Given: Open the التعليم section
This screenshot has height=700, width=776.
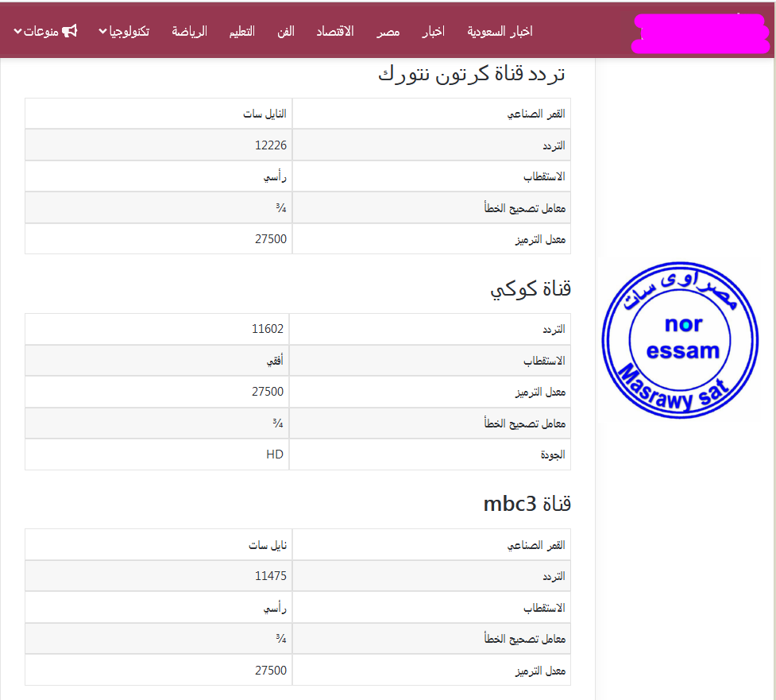Looking at the screenshot, I should pos(241,32).
